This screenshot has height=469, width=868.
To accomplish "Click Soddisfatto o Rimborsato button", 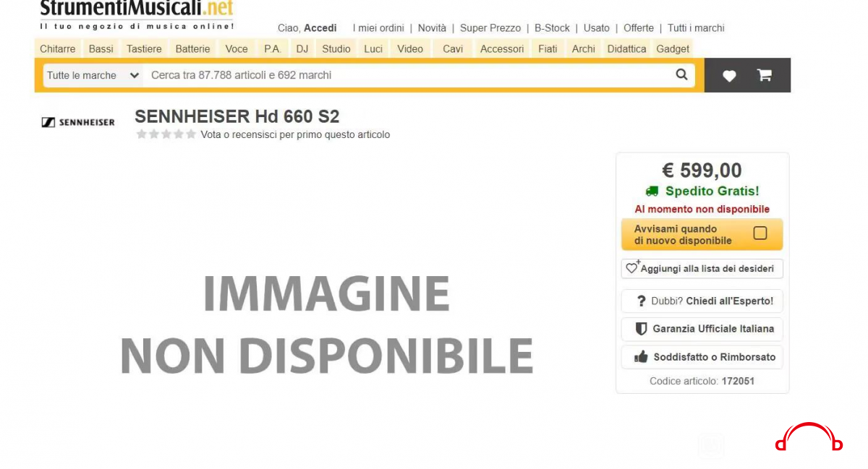I will pos(702,357).
